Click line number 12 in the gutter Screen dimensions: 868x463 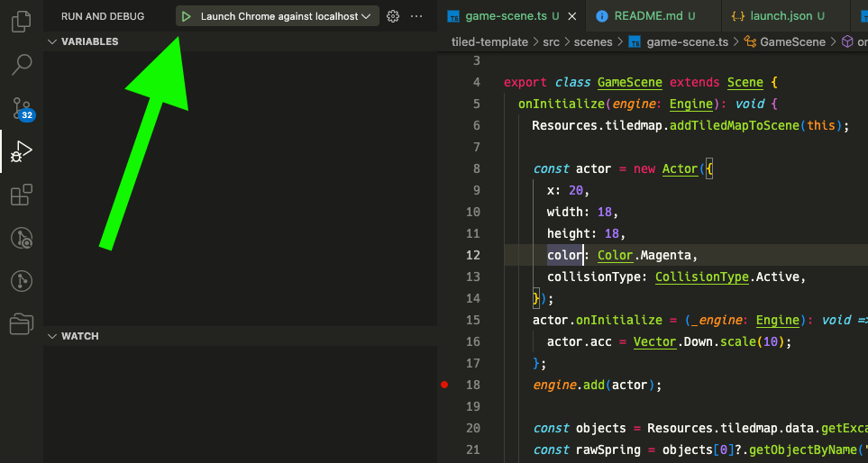pyautogui.click(x=473, y=255)
